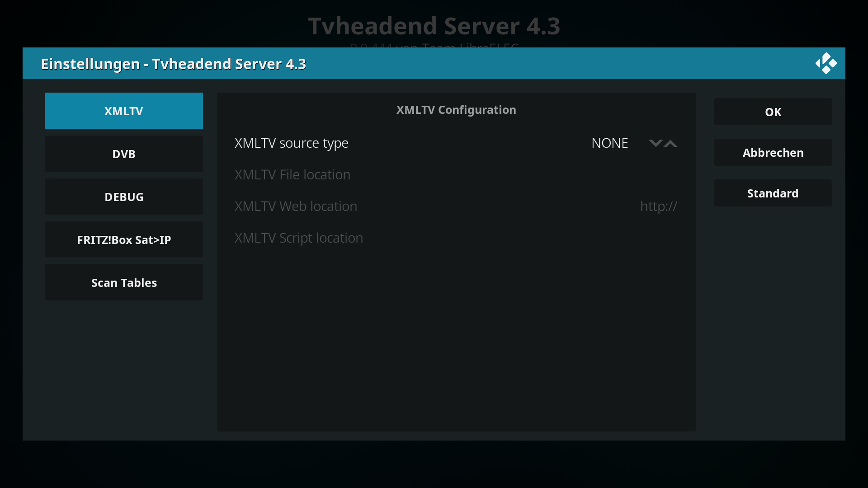Cancel with the Abbrechen button

coord(773,152)
